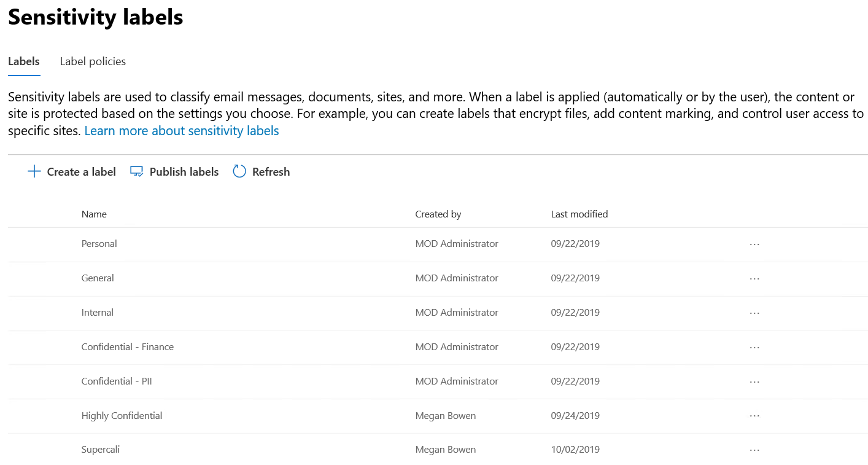Select the Confidential - PII label name
Image resolution: width=868 pixels, height=465 pixels.
point(117,381)
